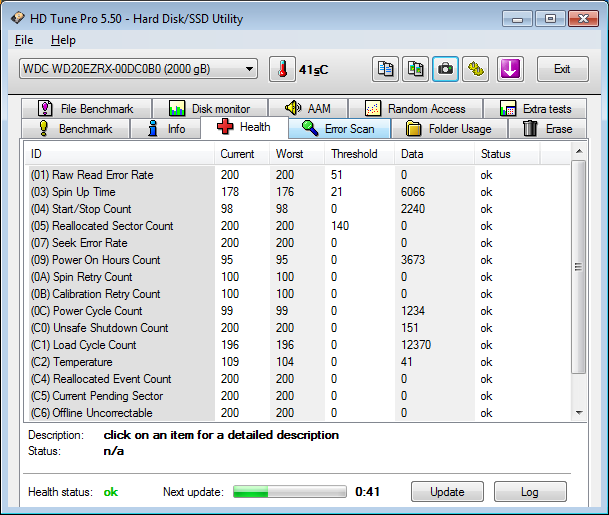Click the Worst column header
Viewport: 609px width, 515px height.
click(297, 154)
